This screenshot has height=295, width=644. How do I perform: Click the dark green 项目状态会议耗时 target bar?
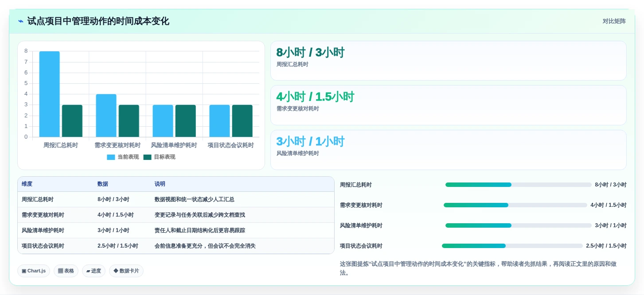tap(242, 121)
